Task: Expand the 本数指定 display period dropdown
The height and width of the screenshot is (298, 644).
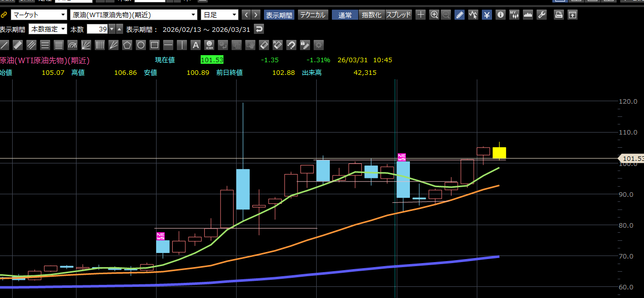Action: click(x=48, y=29)
